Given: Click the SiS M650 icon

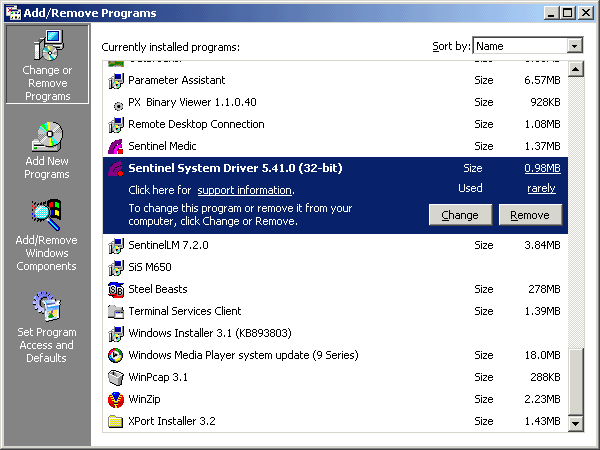Looking at the screenshot, I should point(116,267).
